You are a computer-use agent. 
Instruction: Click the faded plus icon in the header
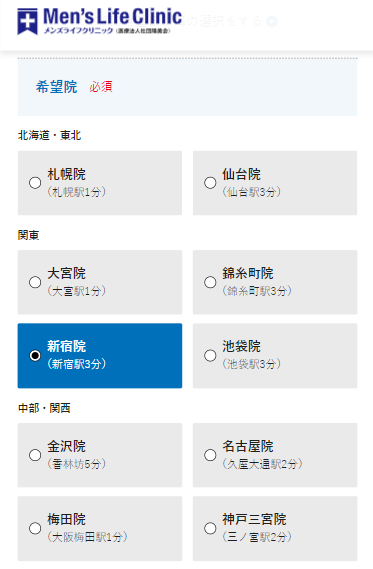272,21
